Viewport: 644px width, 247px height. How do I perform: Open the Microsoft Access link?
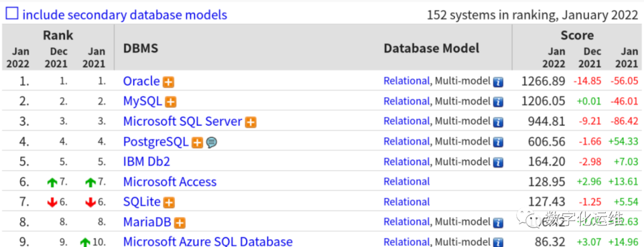pos(169,182)
